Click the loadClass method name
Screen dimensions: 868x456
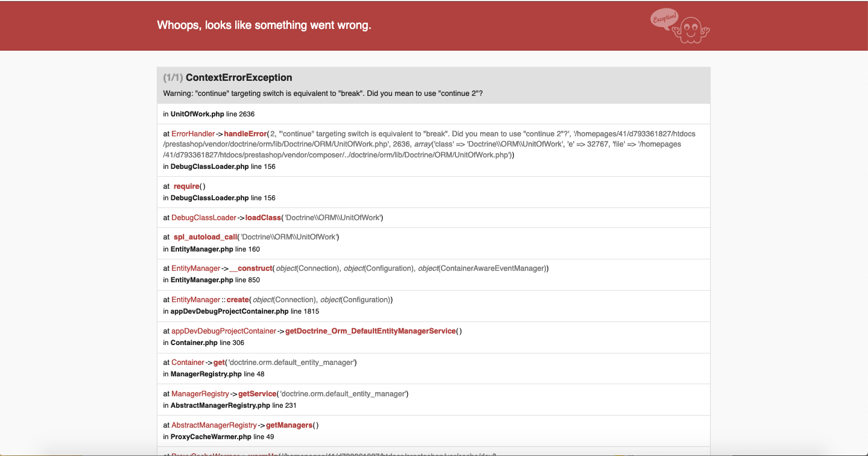click(x=263, y=218)
